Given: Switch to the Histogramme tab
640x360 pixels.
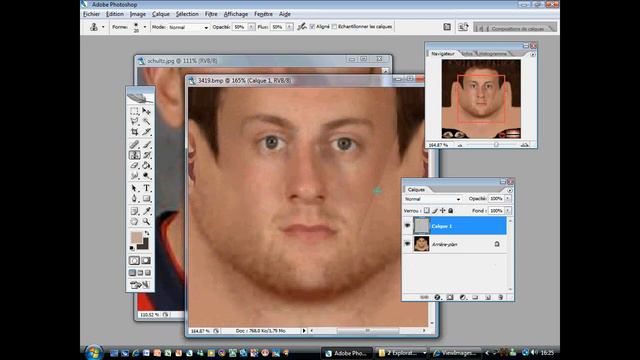Looking at the screenshot, I should (x=493, y=53).
